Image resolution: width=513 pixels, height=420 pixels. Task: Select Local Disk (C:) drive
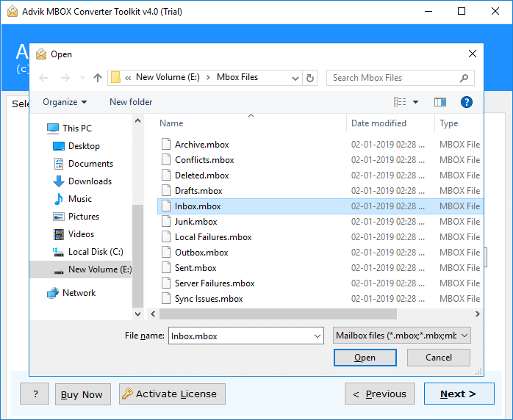pos(88,252)
